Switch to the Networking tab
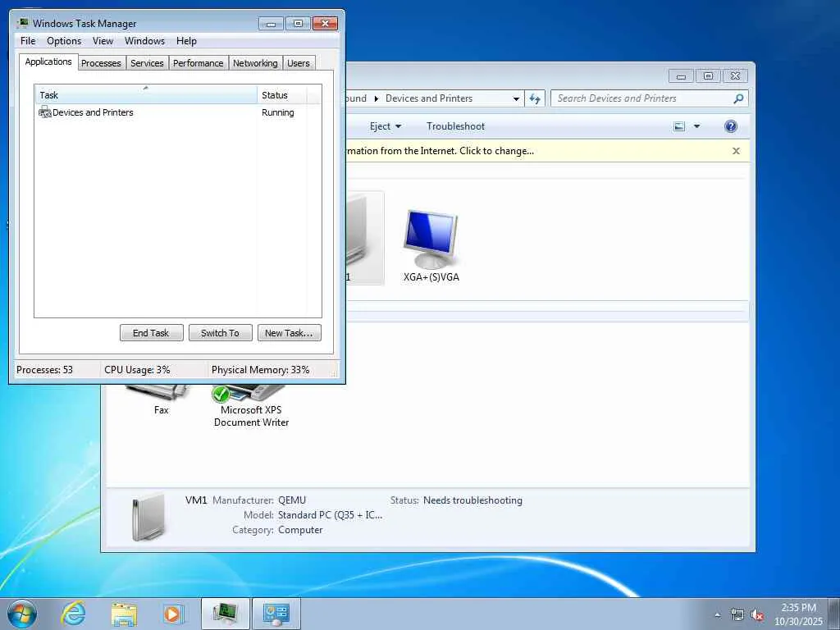This screenshot has width=840, height=630. 255,63
